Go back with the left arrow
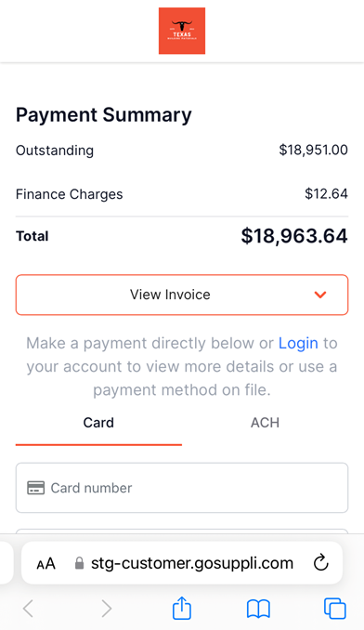The image size is (364, 630). click(x=28, y=609)
